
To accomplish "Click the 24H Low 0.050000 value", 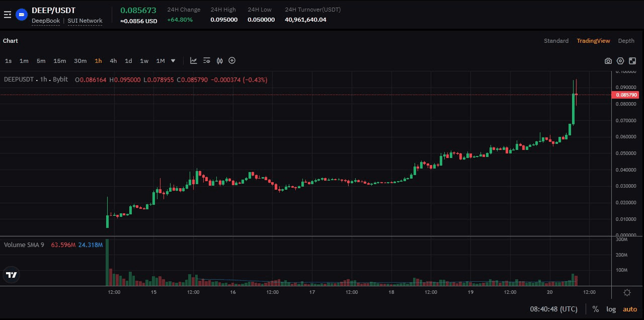I will coord(261,20).
